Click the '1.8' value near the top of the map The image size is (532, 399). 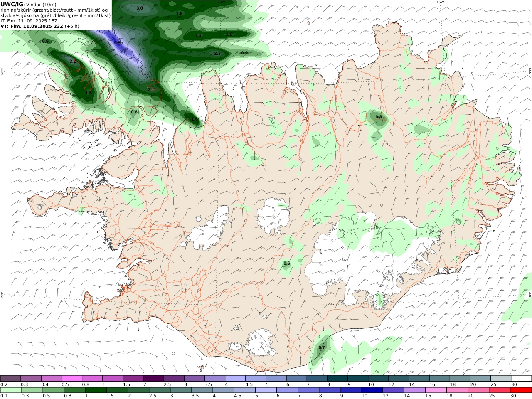[179, 13]
